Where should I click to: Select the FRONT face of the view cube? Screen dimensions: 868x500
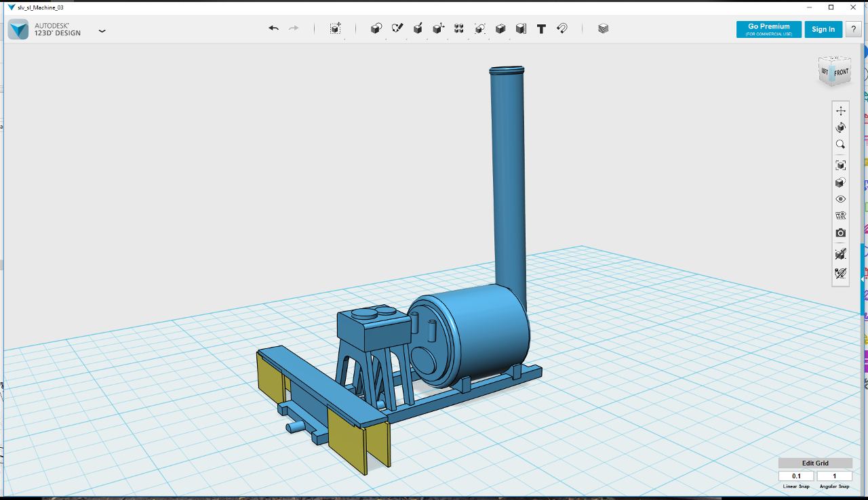pos(841,72)
